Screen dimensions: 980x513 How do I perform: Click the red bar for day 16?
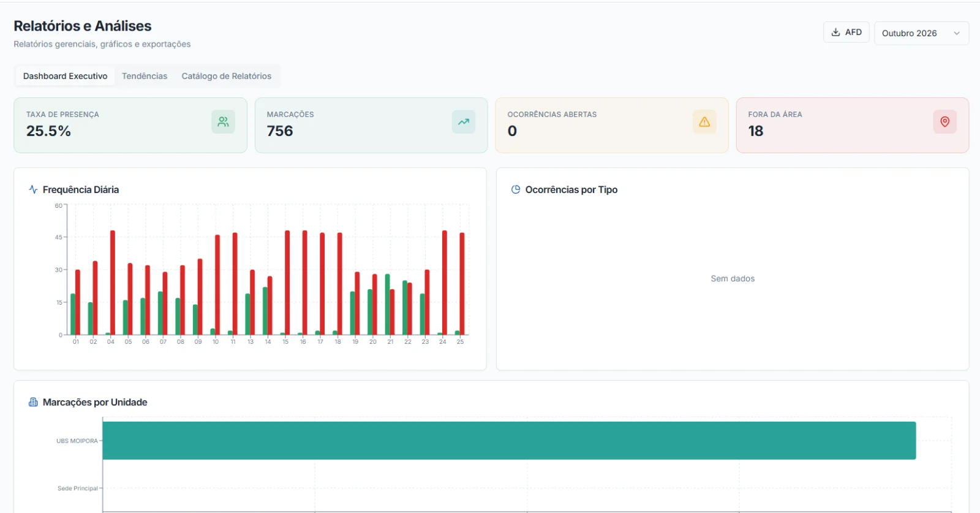point(305,283)
